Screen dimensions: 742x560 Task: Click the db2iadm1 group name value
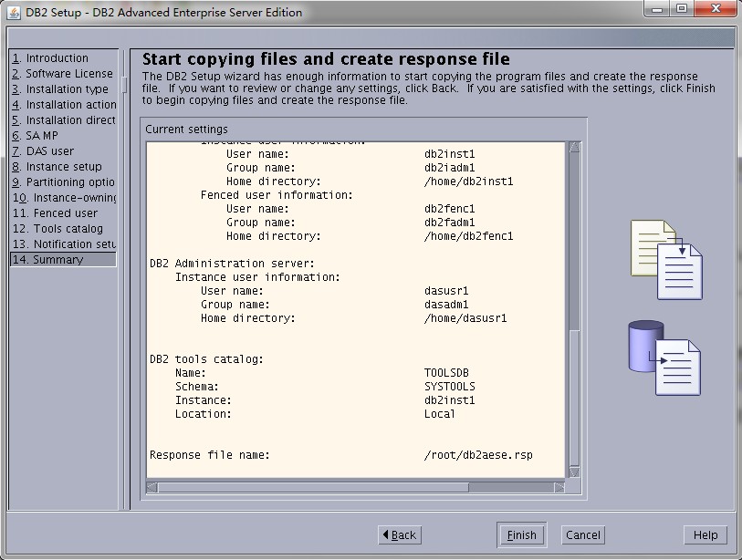click(x=450, y=168)
